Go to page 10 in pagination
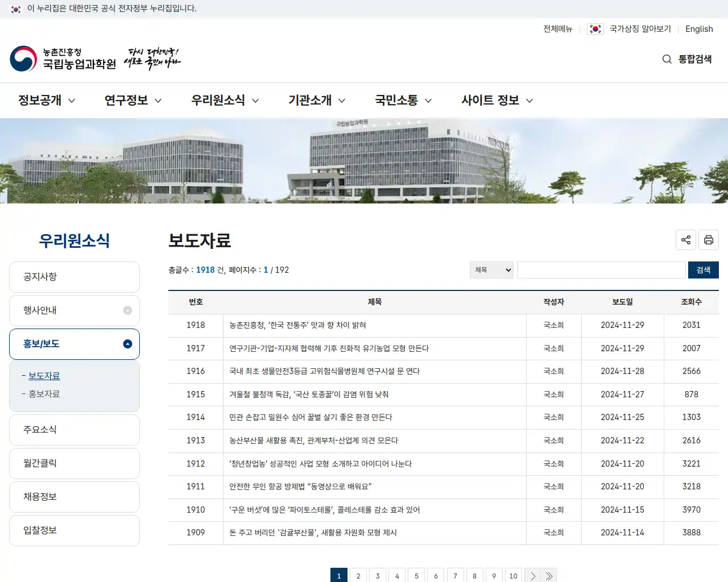The height and width of the screenshot is (582, 728). pyautogui.click(x=513, y=576)
